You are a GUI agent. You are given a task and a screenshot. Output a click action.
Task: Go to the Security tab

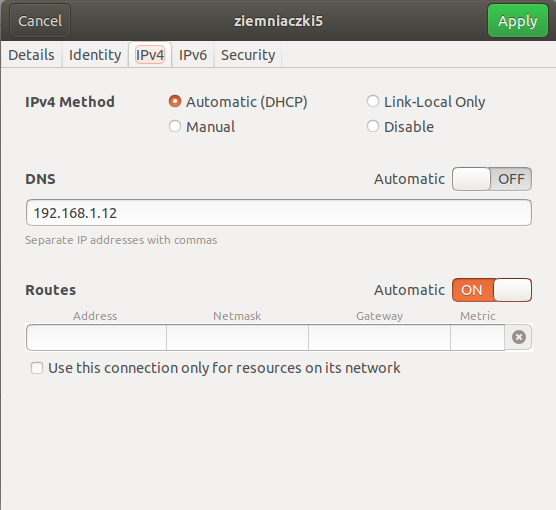248,55
